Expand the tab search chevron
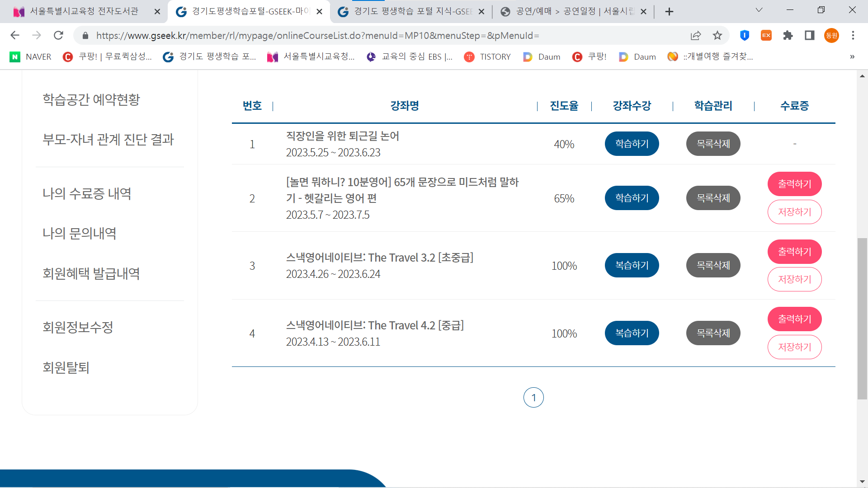 [759, 10]
